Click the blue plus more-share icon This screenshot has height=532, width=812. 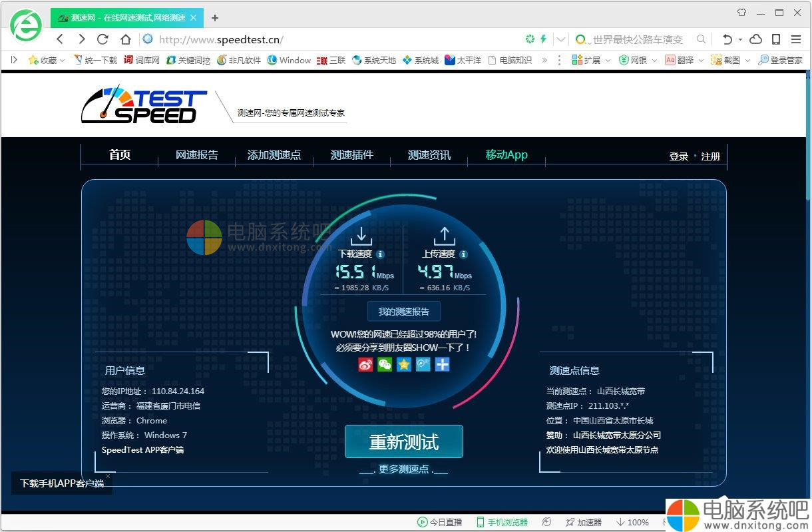tap(443, 364)
